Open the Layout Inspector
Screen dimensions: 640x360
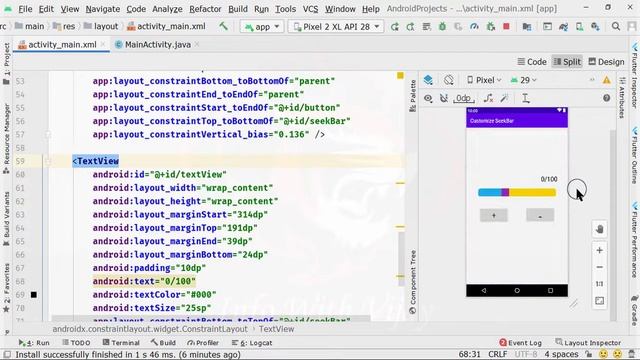[x=588, y=343]
